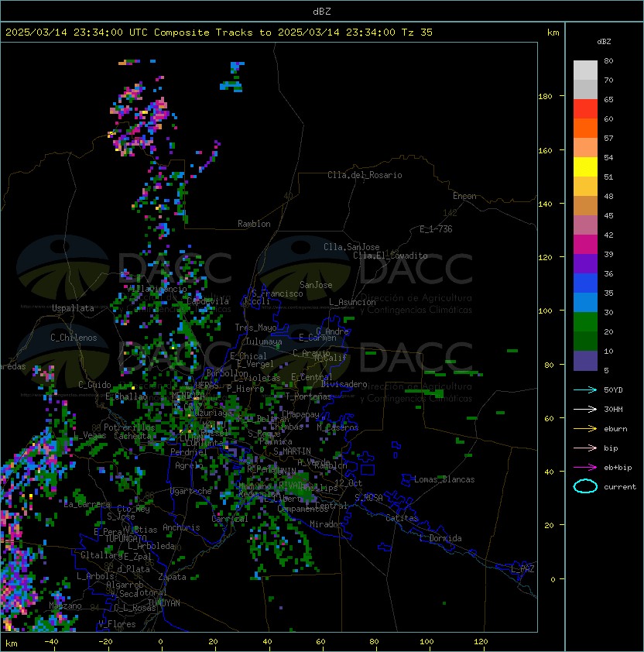Screen dimensions: 644x652
Task: Click the C_Guido map label
Action: coord(94,385)
